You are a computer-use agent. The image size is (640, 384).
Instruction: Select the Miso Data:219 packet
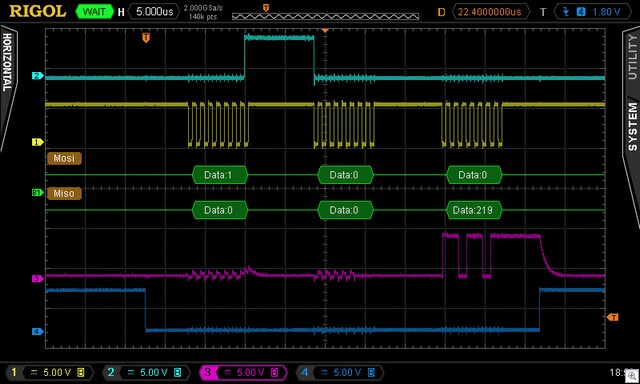pyautogui.click(x=474, y=210)
